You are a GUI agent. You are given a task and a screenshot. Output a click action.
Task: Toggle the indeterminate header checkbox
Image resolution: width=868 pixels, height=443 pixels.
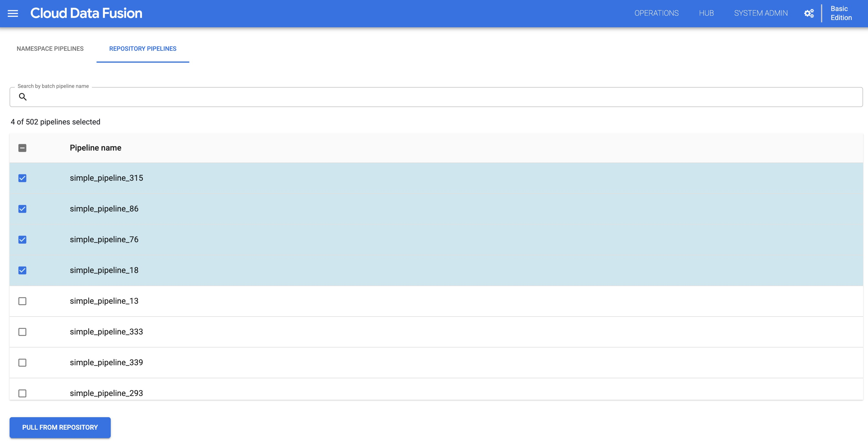[x=23, y=147]
